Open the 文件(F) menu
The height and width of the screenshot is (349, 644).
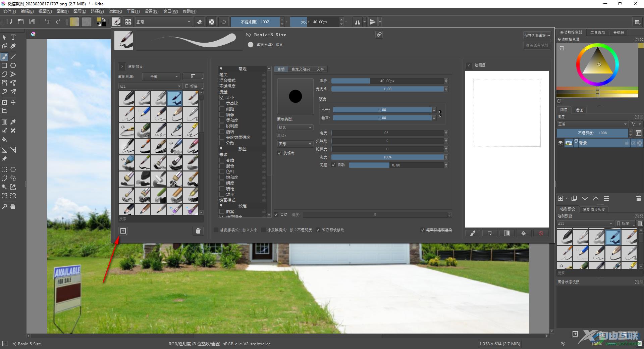click(9, 11)
